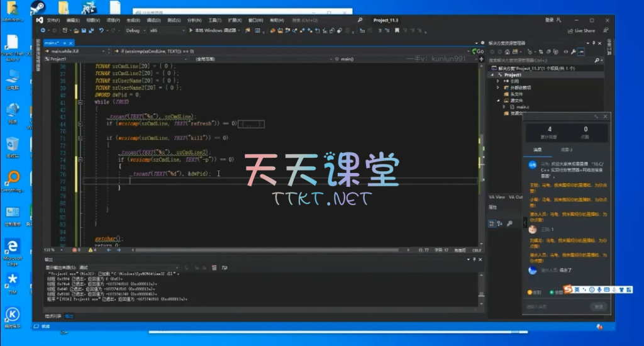Click the green Go button

[477, 51]
